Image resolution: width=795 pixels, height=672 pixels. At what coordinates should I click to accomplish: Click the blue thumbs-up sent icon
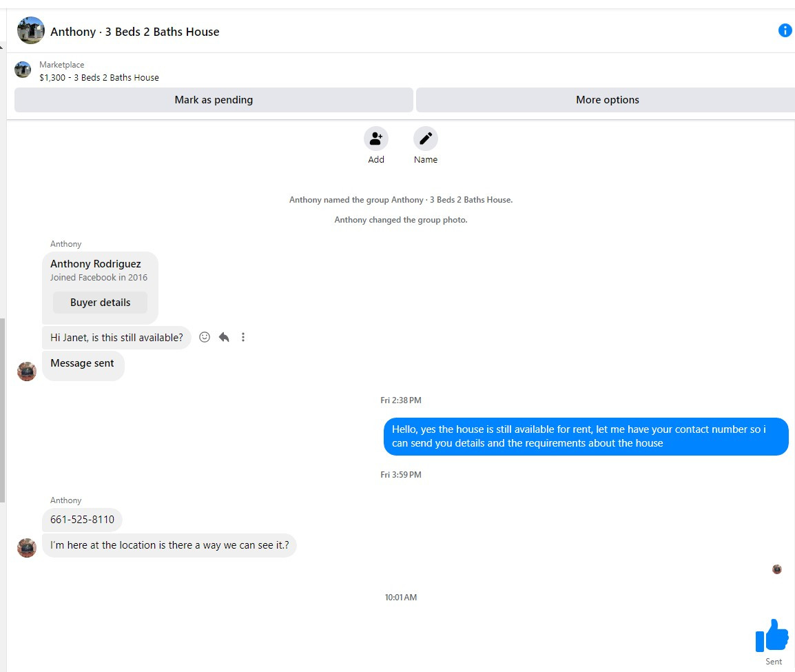[772, 635]
